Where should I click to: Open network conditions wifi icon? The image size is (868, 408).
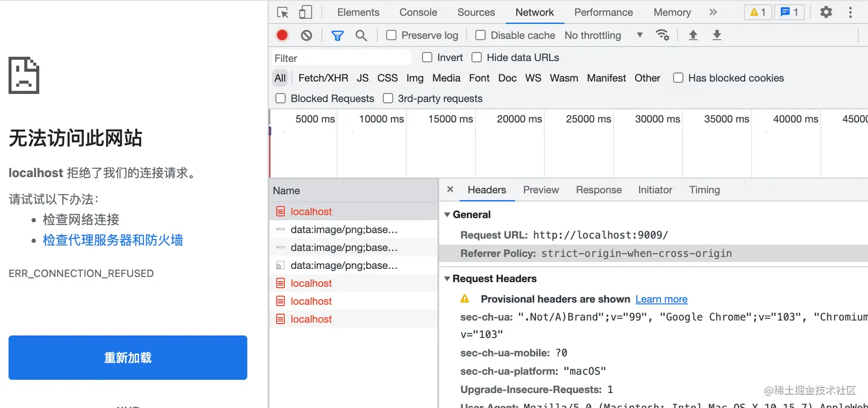point(662,35)
